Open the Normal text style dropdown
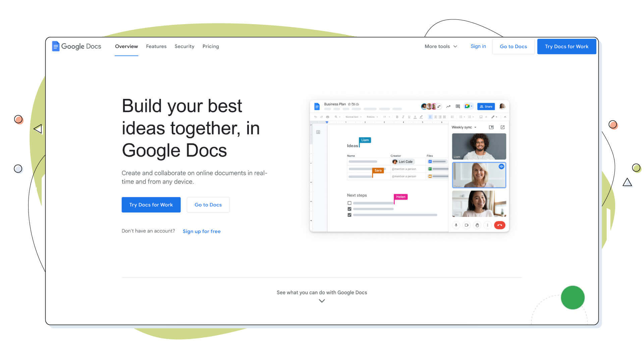Image resolution: width=644 pixels, height=362 pixels. (x=354, y=117)
